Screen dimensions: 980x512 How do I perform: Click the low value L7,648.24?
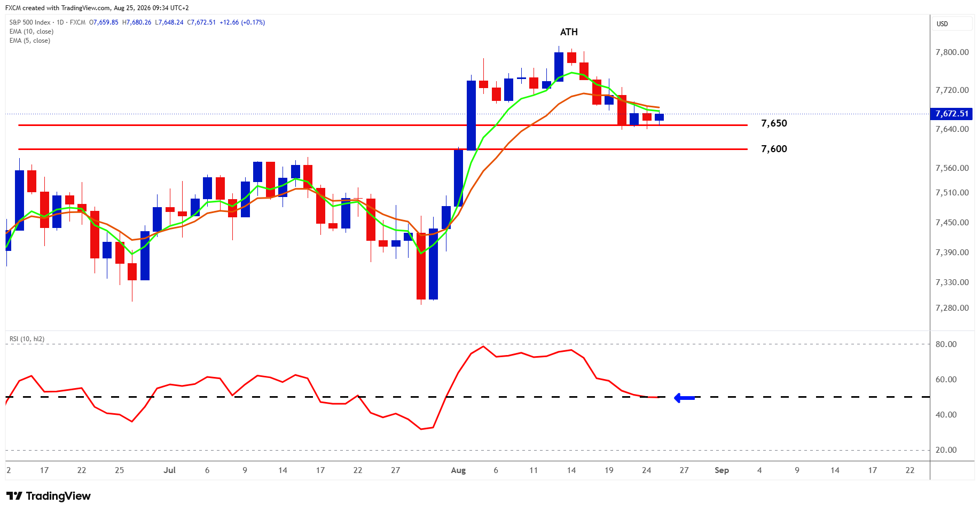coord(169,22)
